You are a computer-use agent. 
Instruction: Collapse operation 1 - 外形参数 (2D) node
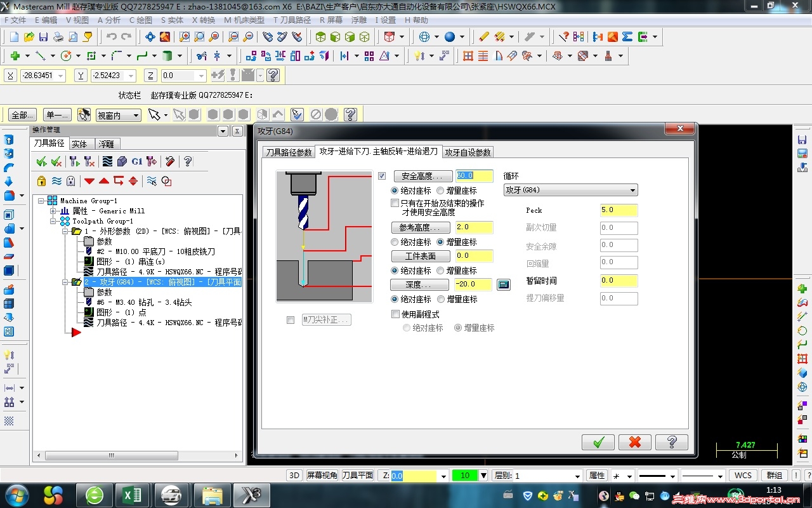pos(65,231)
